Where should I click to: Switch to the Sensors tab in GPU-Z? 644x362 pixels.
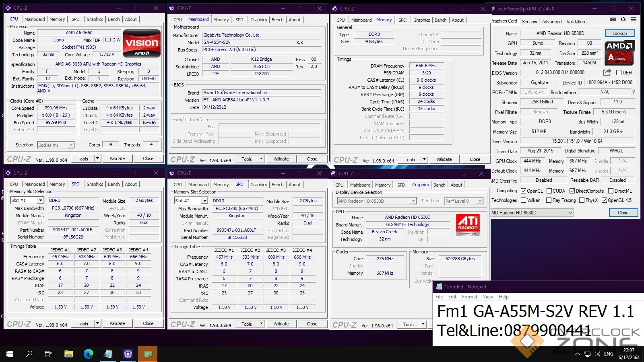(x=529, y=22)
